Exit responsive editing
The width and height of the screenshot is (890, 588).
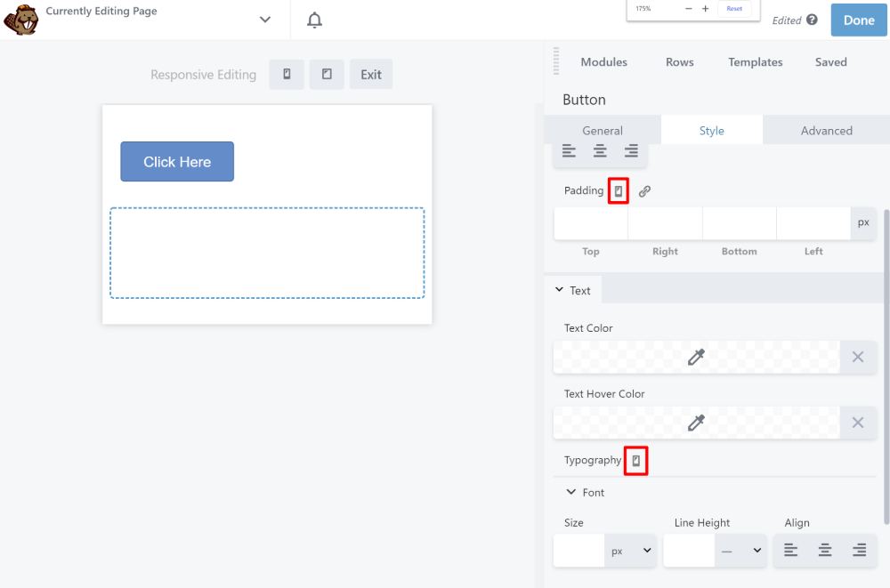(x=371, y=75)
